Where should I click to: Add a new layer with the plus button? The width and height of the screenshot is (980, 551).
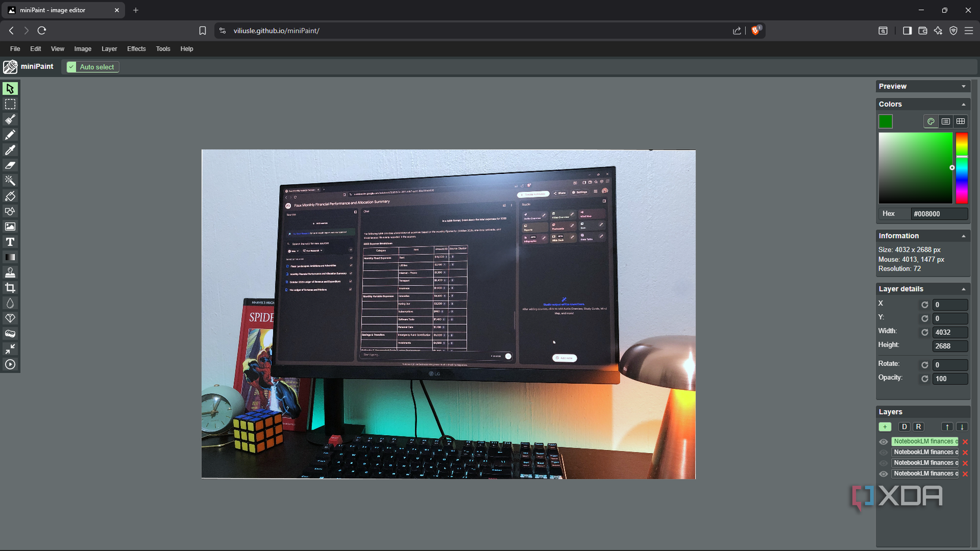[884, 426]
